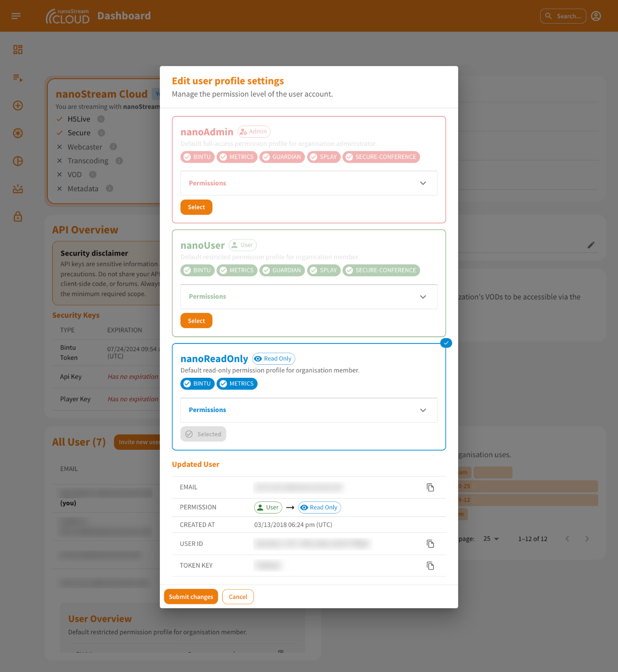Expand the nanoUser Permissions panel
The width and height of the screenshot is (618, 672).
point(309,297)
